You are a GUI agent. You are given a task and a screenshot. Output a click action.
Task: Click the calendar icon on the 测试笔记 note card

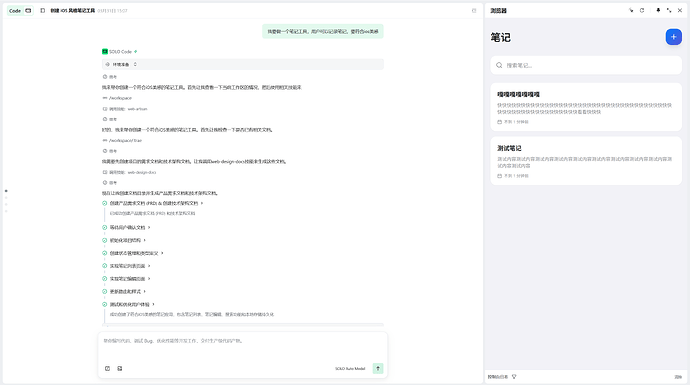click(x=499, y=176)
